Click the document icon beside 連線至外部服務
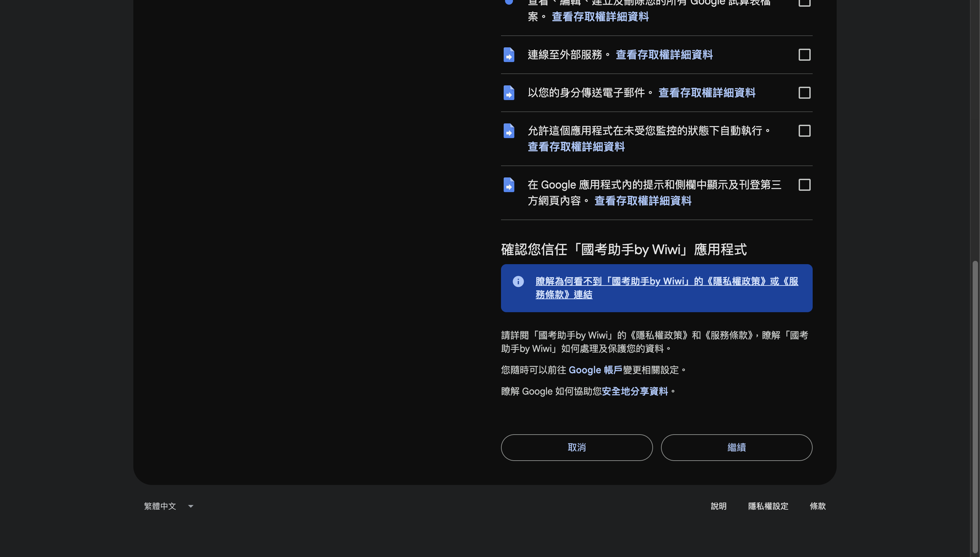 pyautogui.click(x=509, y=55)
